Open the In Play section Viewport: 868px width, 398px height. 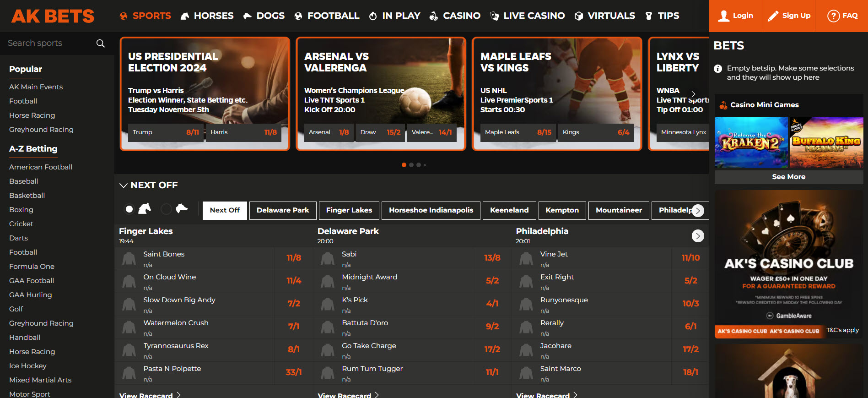pos(394,16)
